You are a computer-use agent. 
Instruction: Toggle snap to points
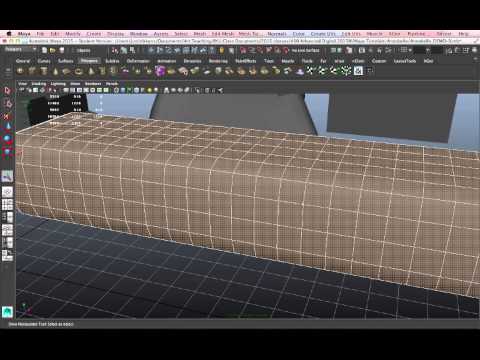260,50
